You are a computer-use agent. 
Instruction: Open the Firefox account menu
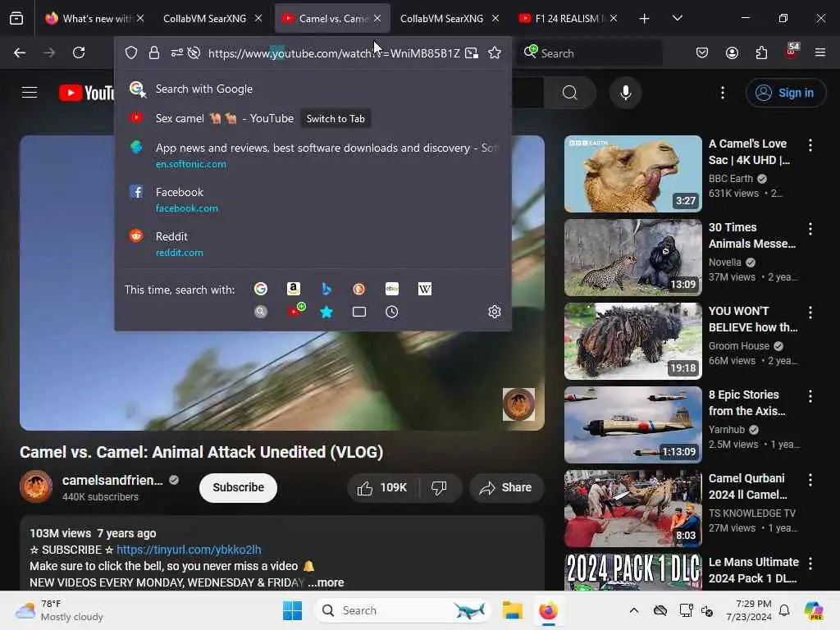732,52
